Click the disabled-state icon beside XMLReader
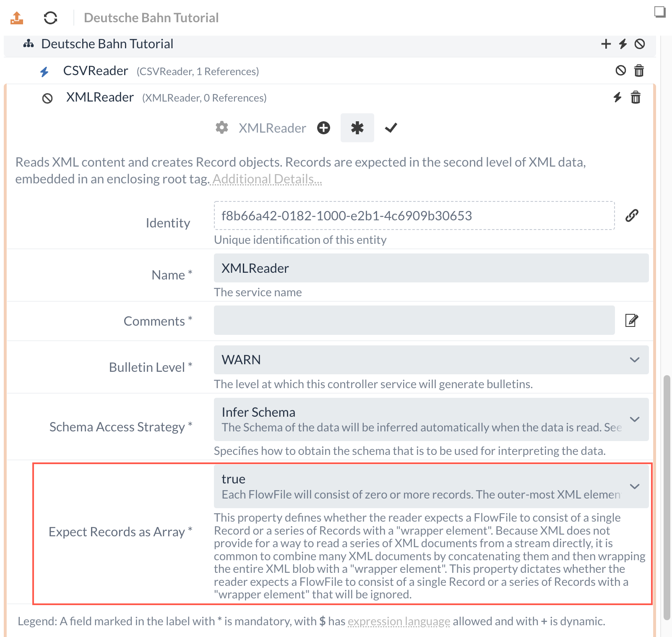 47,98
